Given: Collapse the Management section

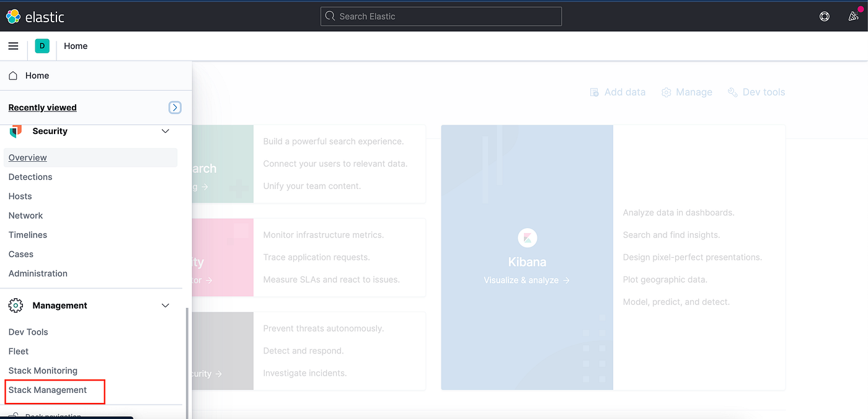Looking at the screenshot, I should 165,305.
